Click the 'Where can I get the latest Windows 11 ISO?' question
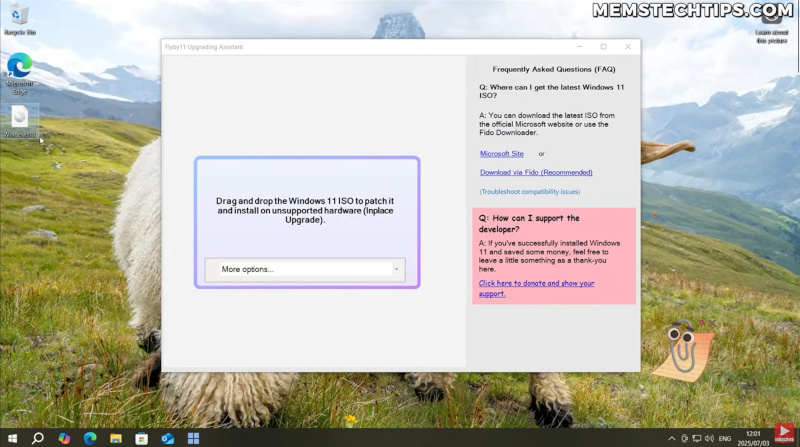800x447 pixels. pyautogui.click(x=552, y=91)
